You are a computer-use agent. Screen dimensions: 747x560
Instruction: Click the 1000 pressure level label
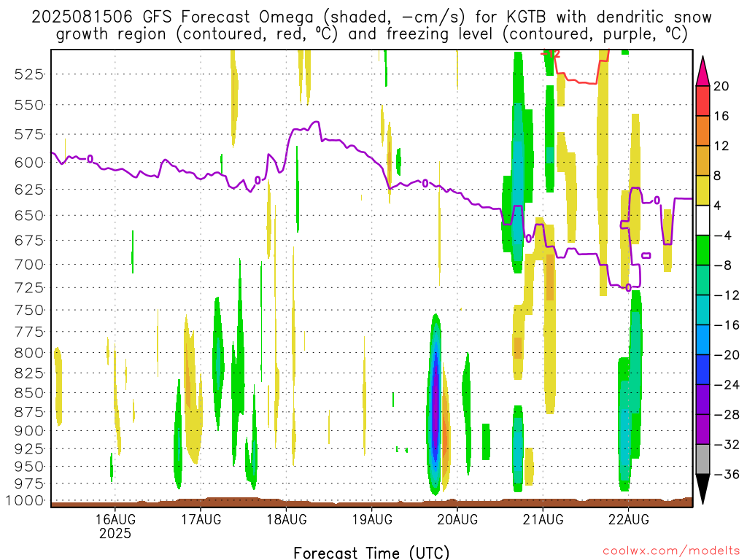(x=25, y=500)
